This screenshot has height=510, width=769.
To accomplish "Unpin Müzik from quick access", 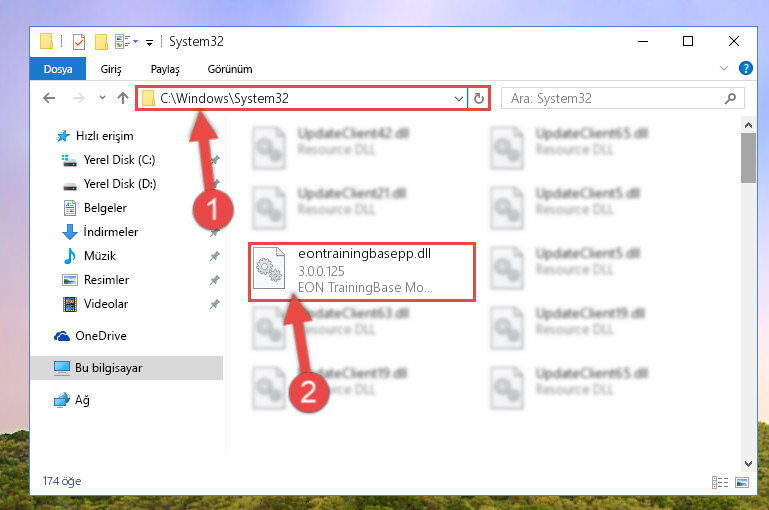I will tap(214, 256).
